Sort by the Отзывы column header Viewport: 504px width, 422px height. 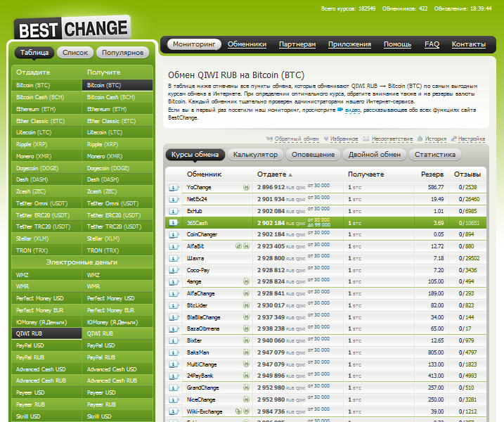(x=467, y=174)
